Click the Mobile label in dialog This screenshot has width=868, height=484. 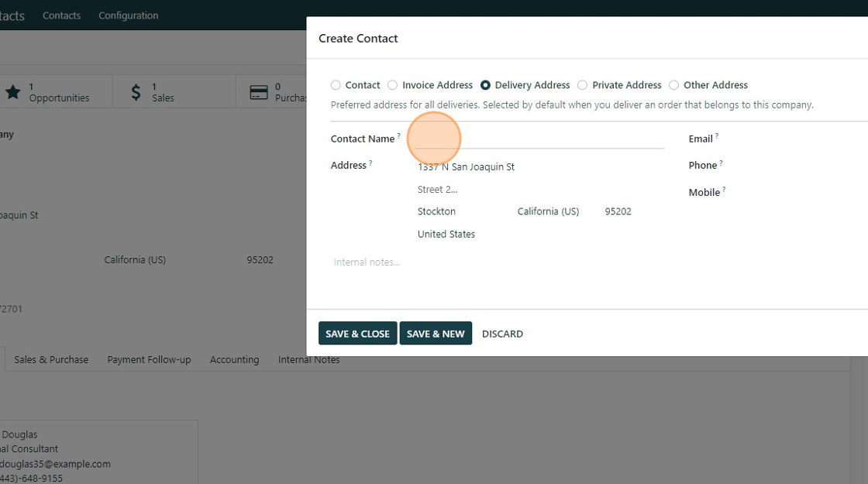(x=704, y=193)
